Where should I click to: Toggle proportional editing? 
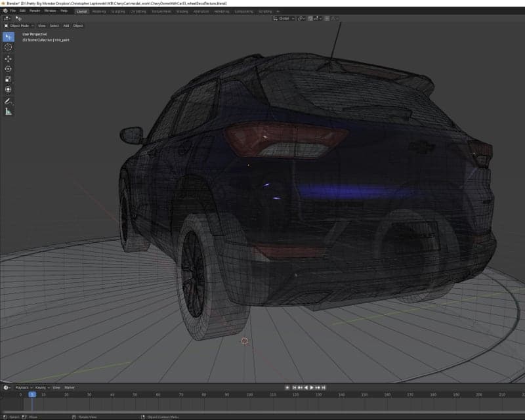click(327, 18)
